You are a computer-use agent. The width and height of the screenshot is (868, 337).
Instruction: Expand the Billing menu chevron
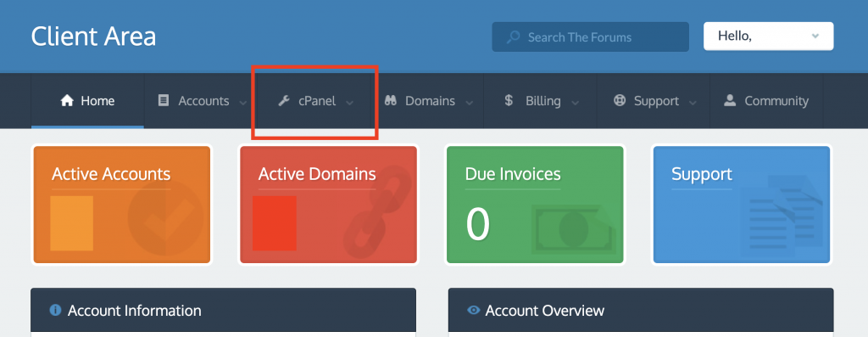[x=576, y=103]
